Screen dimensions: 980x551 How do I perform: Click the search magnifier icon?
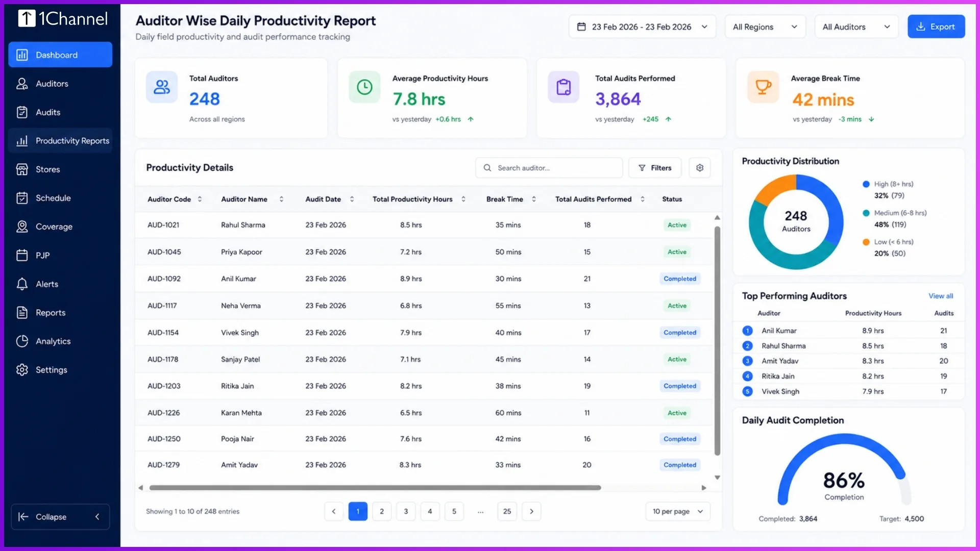pos(487,168)
